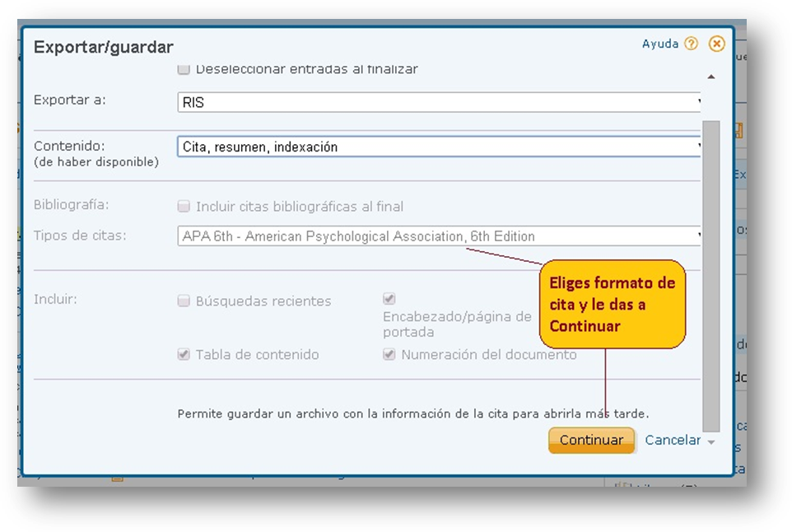Toggle Deseleccionar entradas al finalizar checkbox
Screen dimensions: 792x532
184,70
